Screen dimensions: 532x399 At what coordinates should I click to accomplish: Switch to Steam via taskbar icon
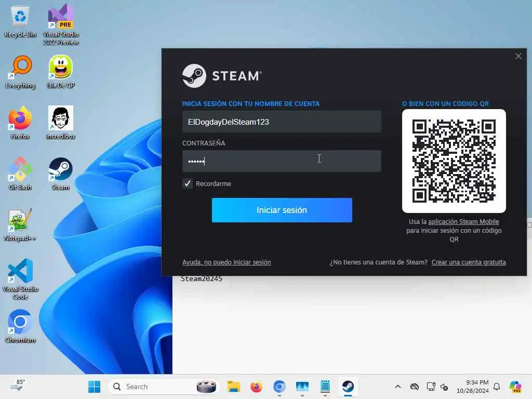[348, 387]
